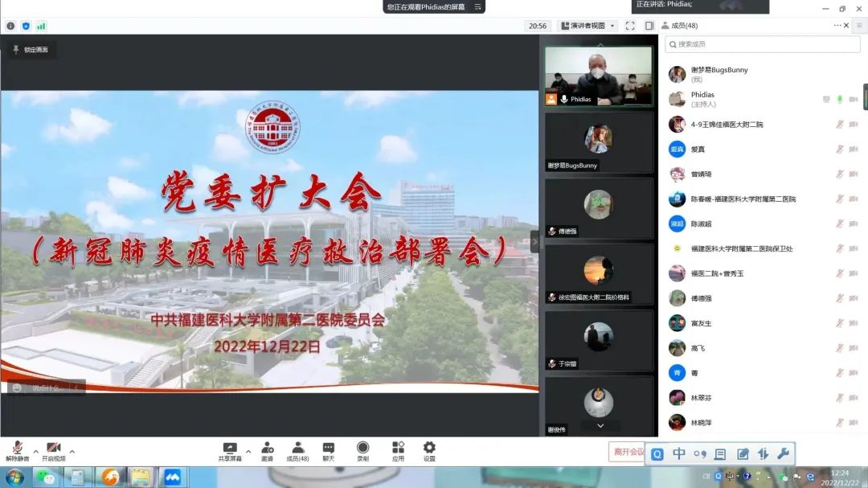
Task: Expand audio options arrow beside 解除静音
Action: (x=35, y=451)
